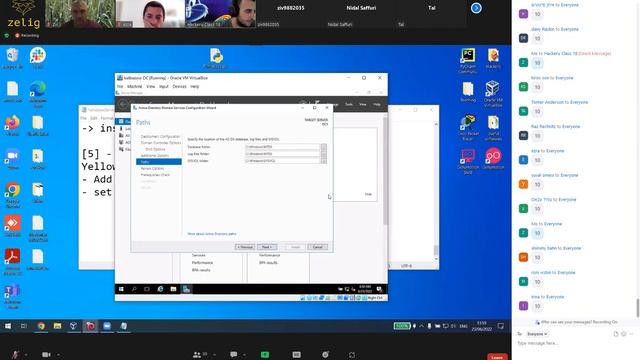Click the browse button for Log files folder
Viewport: 640px width, 360px height.
click(324, 154)
